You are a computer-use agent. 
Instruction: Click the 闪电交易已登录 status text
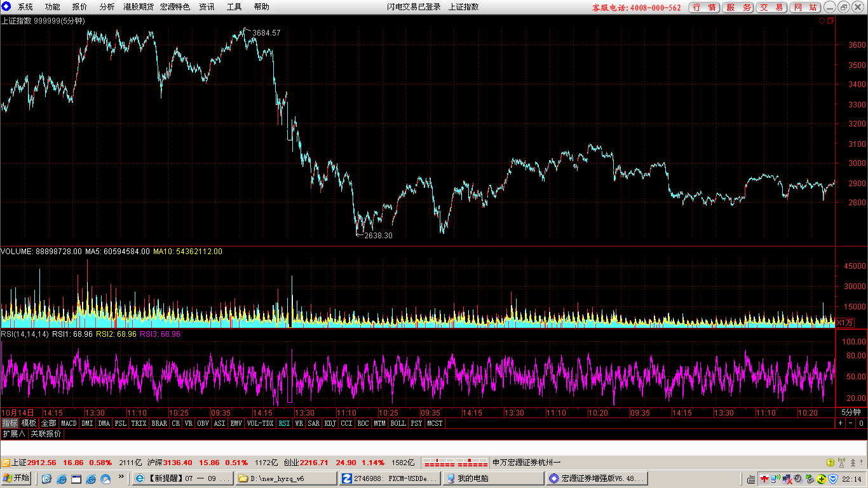(414, 7)
